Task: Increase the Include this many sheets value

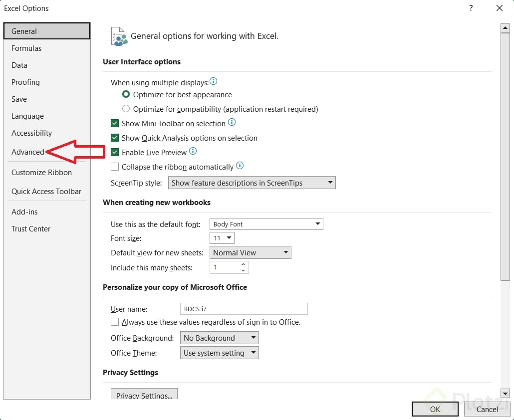Action: [243, 264]
